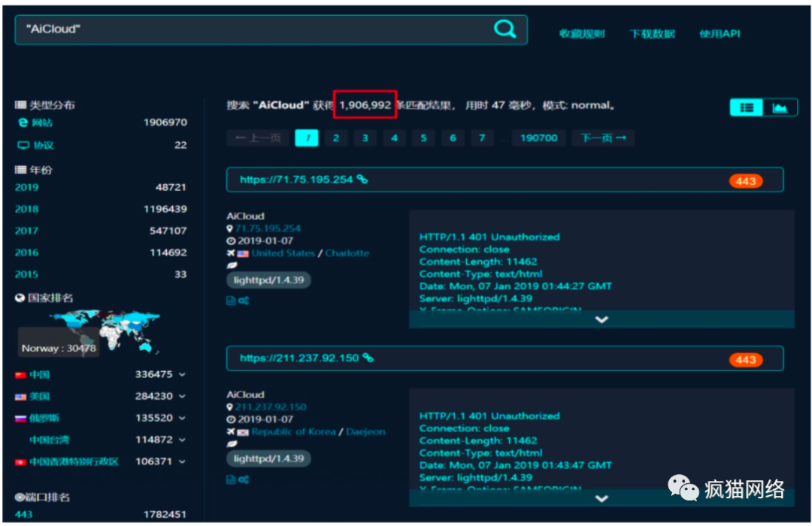This screenshot has height=526, width=812.
Task: Go to next page 下一页
Action: tap(603, 138)
